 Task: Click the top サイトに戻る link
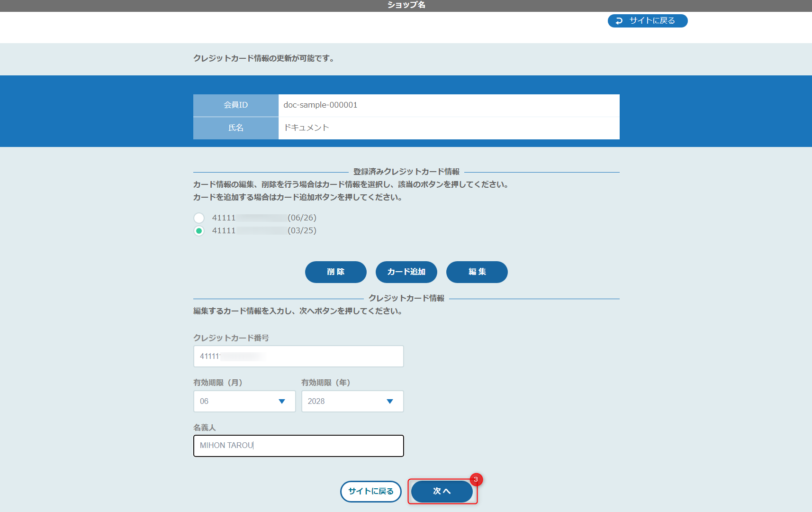pos(648,20)
